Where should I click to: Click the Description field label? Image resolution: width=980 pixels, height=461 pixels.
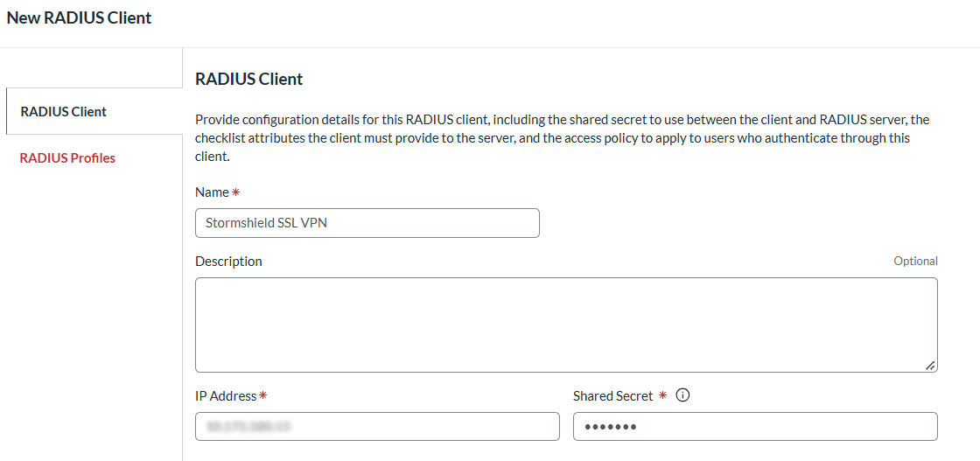(x=228, y=261)
